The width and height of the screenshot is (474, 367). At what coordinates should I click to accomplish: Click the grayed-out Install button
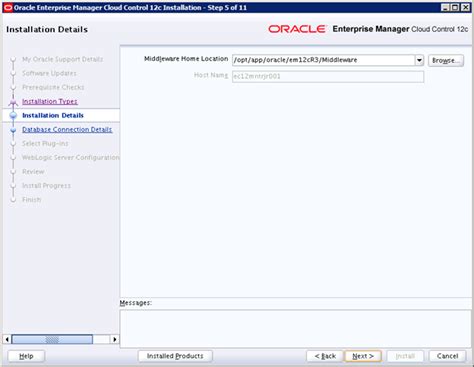pyautogui.click(x=405, y=356)
